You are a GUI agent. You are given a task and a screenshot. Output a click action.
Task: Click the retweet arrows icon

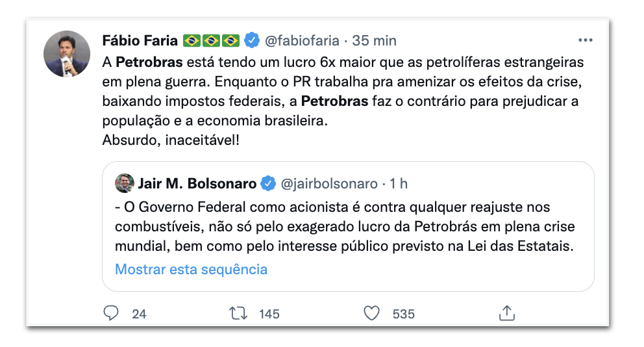coord(238,314)
